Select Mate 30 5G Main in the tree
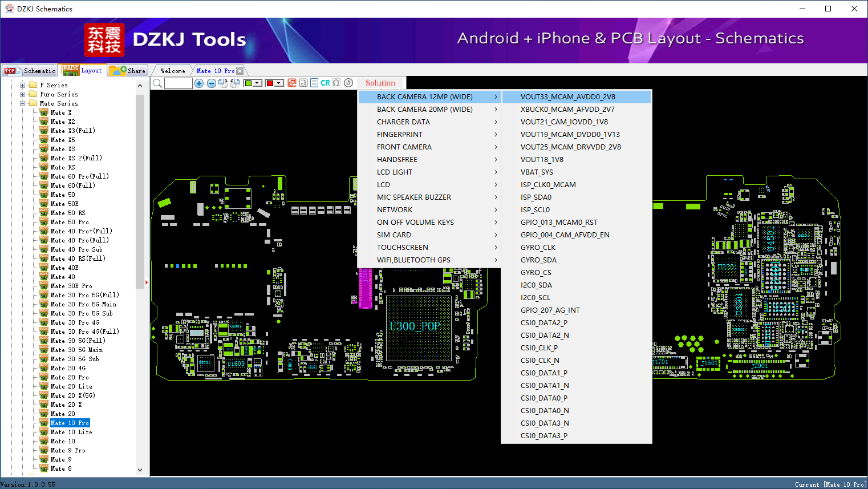This screenshot has width=868, height=489. click(76, 350)
